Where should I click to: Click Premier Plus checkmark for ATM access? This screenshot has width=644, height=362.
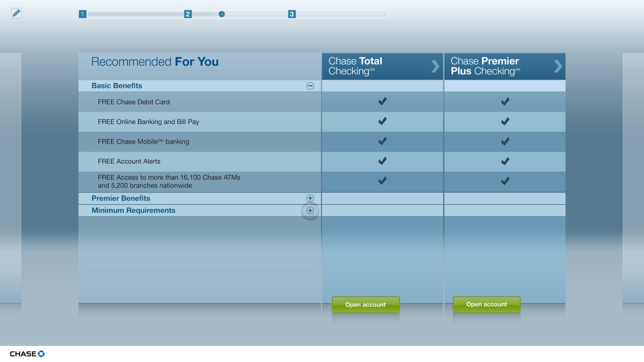505,181
